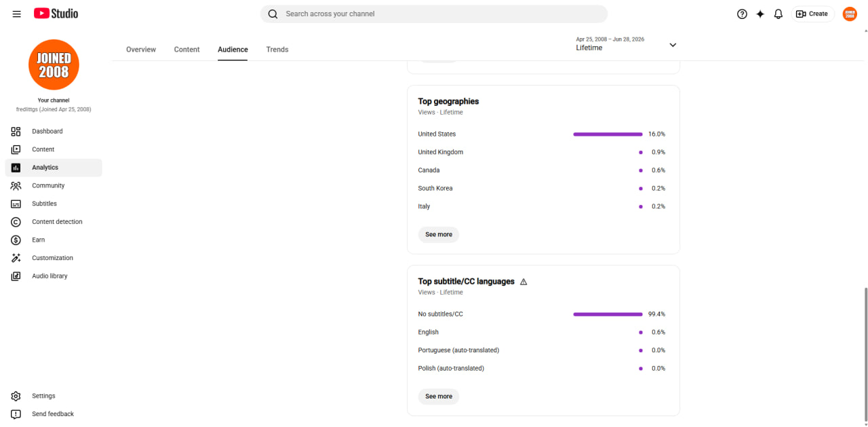
Task: Click the Top geographies heading
Action: pos(448,101)
